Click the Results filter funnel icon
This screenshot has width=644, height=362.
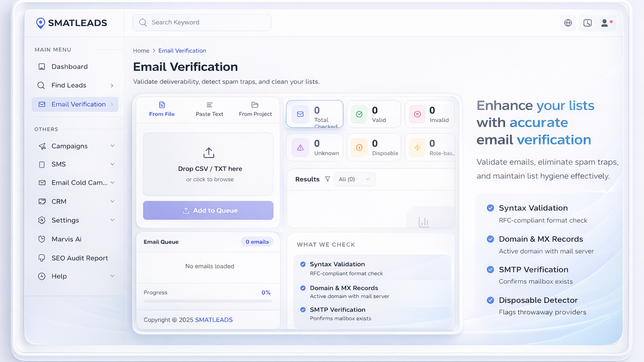click(x=328, y=179)
